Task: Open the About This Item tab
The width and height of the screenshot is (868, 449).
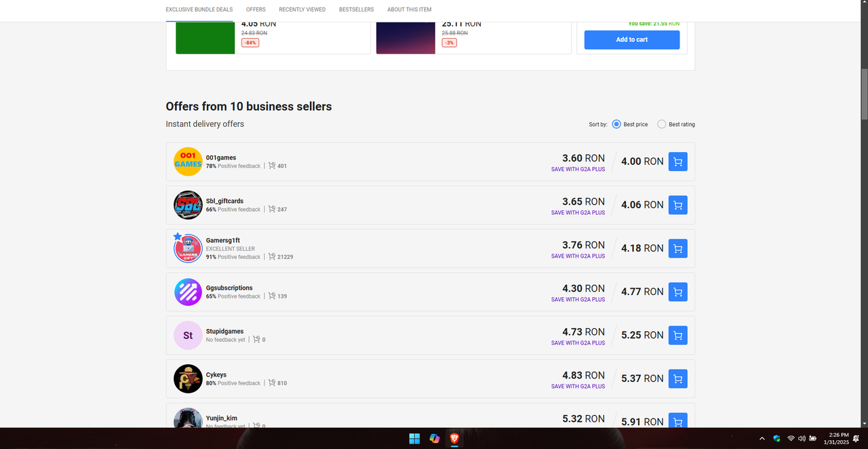Action: [x=410, y=9]
